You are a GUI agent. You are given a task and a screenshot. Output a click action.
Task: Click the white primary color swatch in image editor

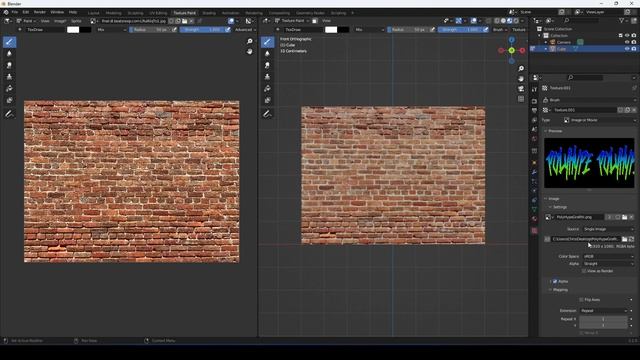pyautogui.click(x=73, y=29)
